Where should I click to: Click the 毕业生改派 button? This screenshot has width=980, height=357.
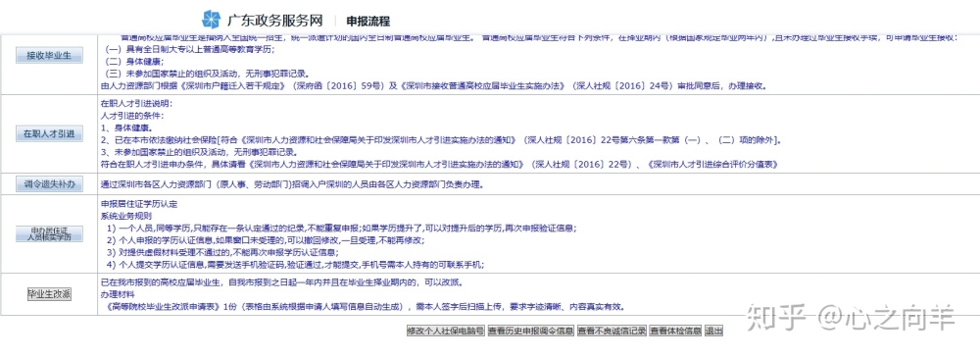point(49,294)
